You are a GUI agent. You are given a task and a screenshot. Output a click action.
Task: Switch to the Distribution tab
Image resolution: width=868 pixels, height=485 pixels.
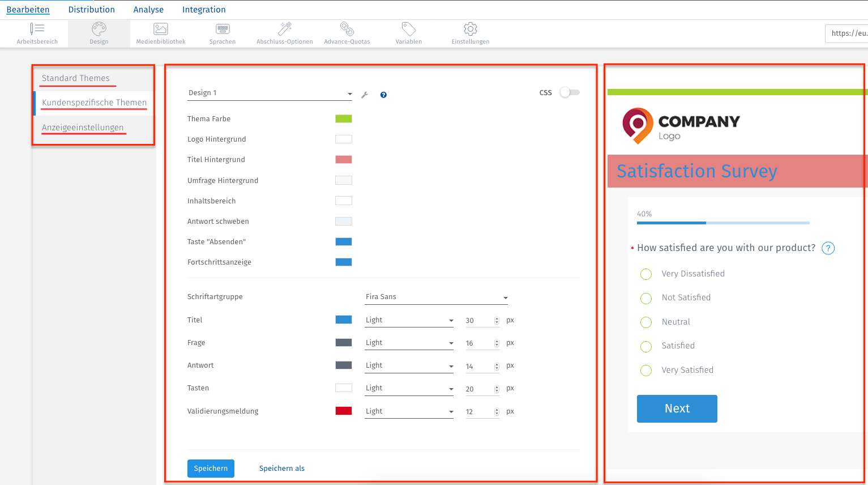pos(91,9)
